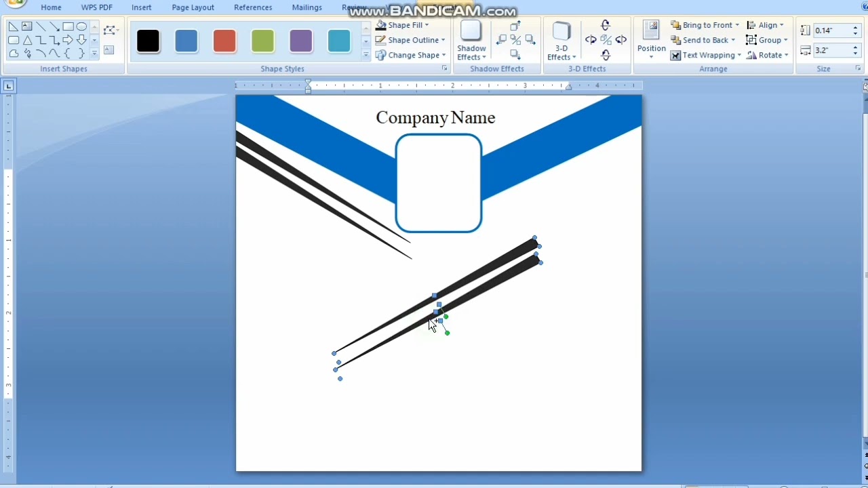The image size is (868, 488).
Task: Open the Shape Outline dropdown
Action: tap(410, 40)
